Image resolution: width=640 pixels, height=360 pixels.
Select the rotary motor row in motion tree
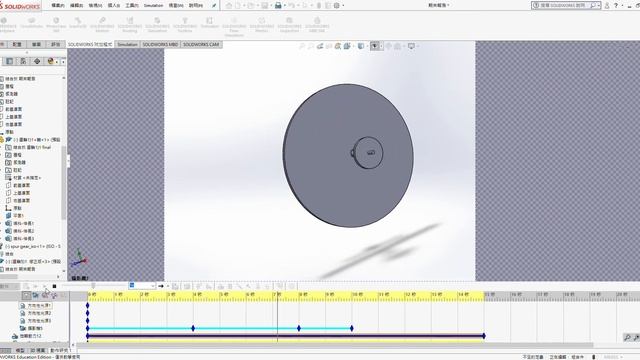click(27, 336)
